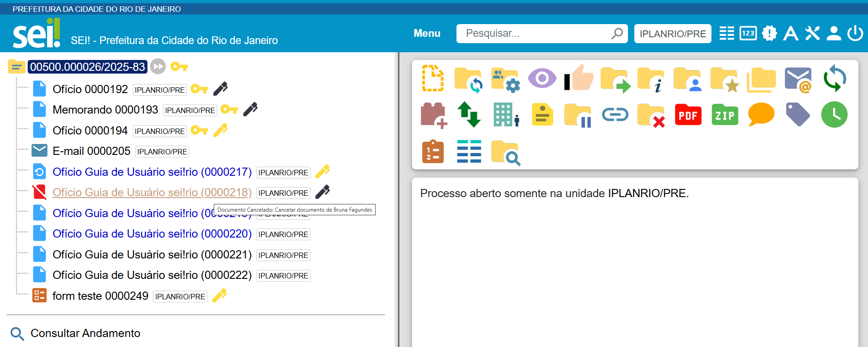Click the folder with magnifier search icon
The width and height of the screenshot is (868, 347).
click(x=505, y=153)
